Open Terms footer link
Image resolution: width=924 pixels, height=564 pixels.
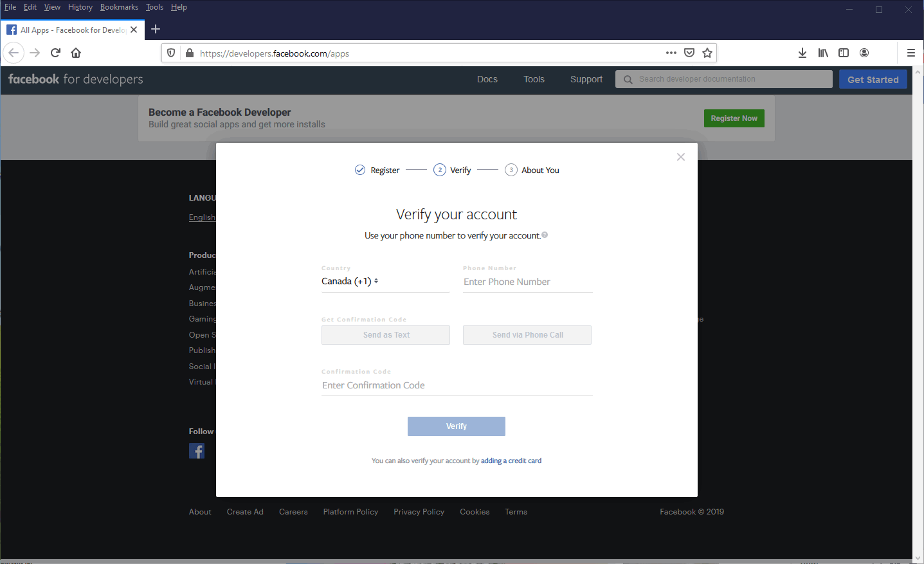point(516,512)
